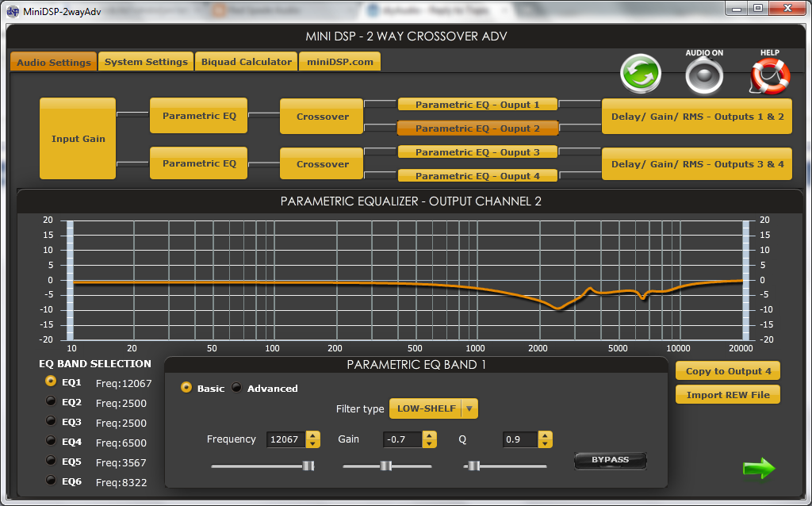The image size is (812, 506).
Task: Open Parametric EQ - Ouput 3
Action: tap(477, 151)
